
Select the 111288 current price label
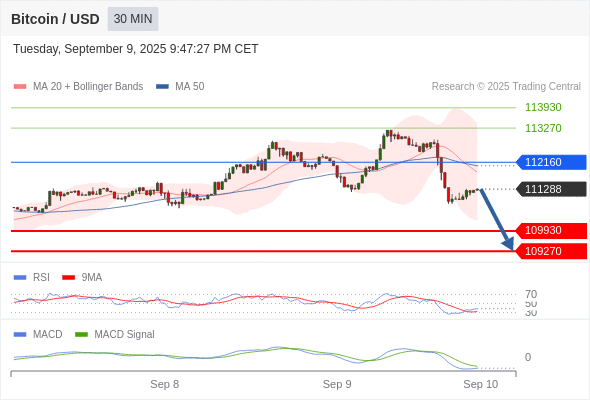click(x=551, y=189)
